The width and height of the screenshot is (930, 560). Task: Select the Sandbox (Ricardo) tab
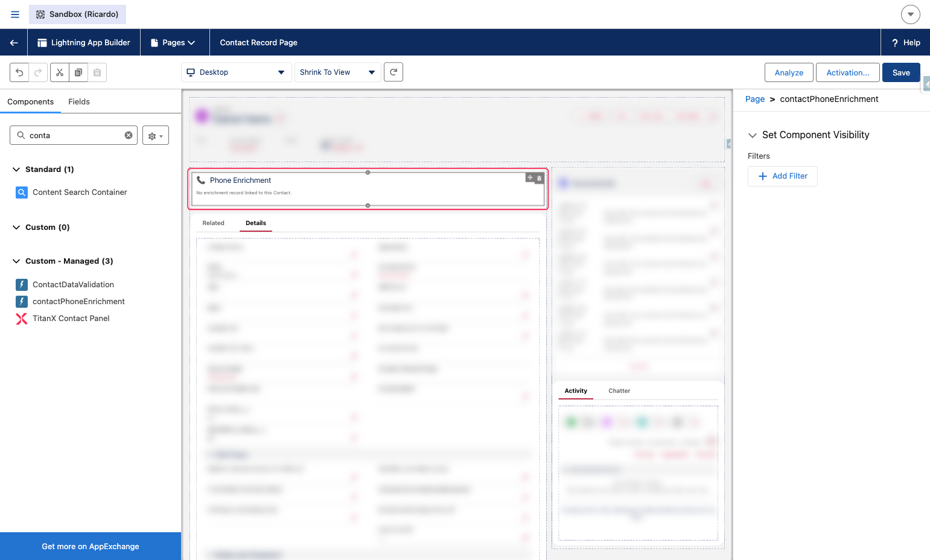tap(77, 14)
